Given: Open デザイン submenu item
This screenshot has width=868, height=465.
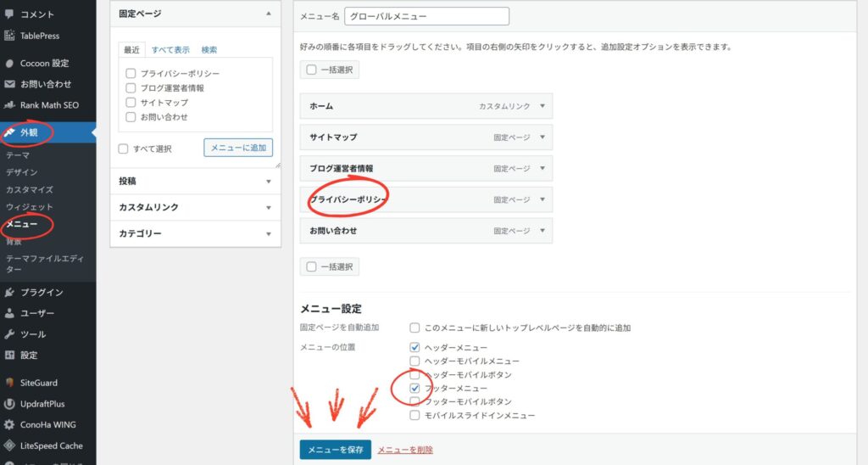Looking at the screenshot, I should [21, 172].
